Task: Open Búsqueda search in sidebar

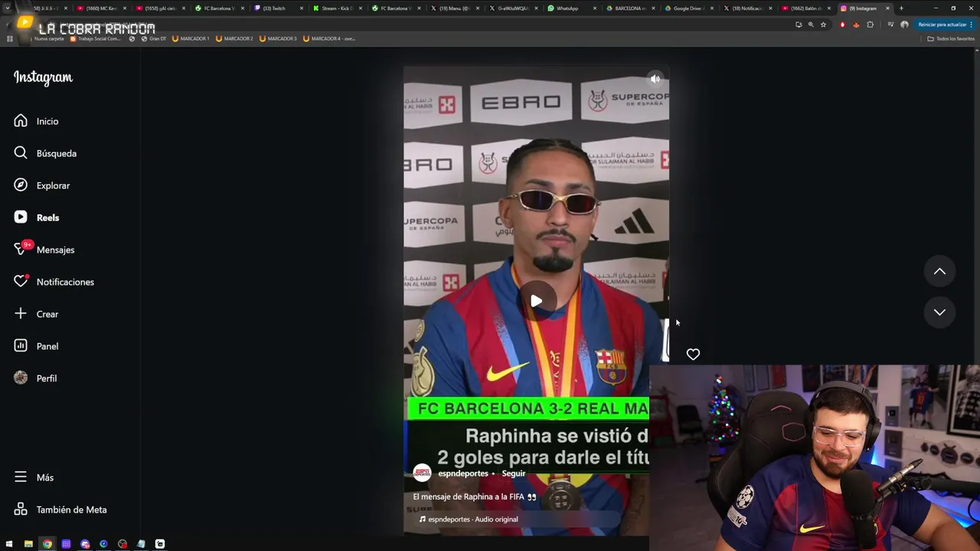Action: coord(45,153)
